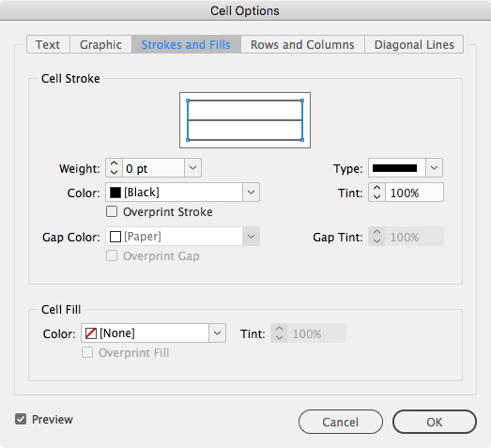
Task: Uncheck the Preview checkbox
Action: click(21, 419)
